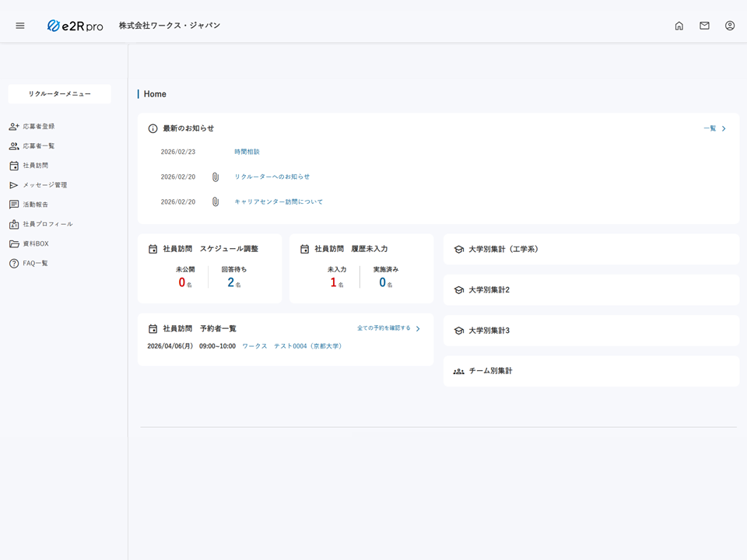Viewport: 747px width, 560px height.
Task: Click the home icon in the top bar
Action: pyautogui.click(x=679, y=26)
